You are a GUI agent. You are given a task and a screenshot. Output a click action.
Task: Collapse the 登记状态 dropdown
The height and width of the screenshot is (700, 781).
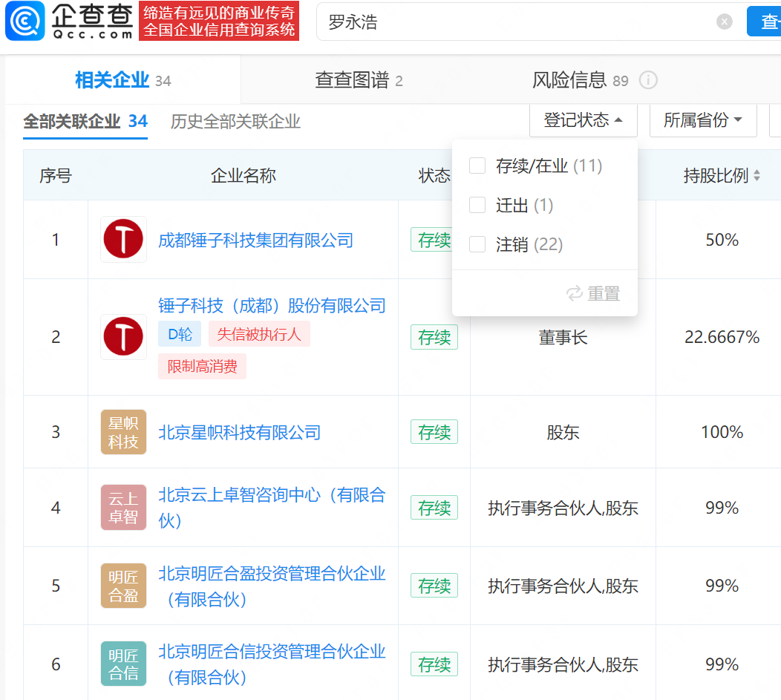coord(583,120)
